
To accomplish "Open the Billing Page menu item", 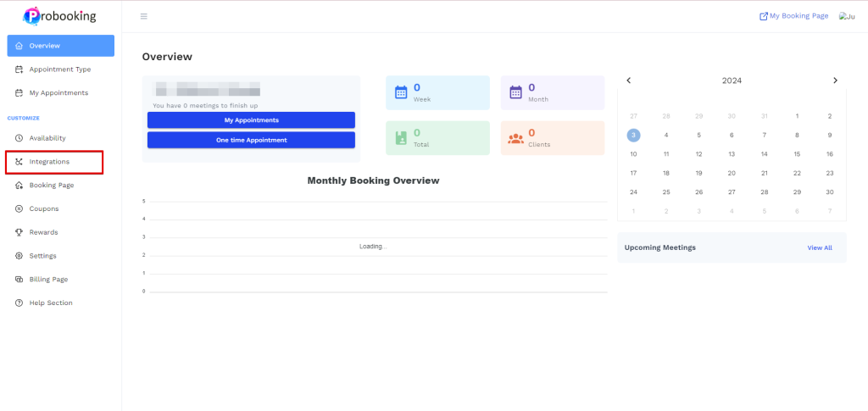I will [48, 279].
